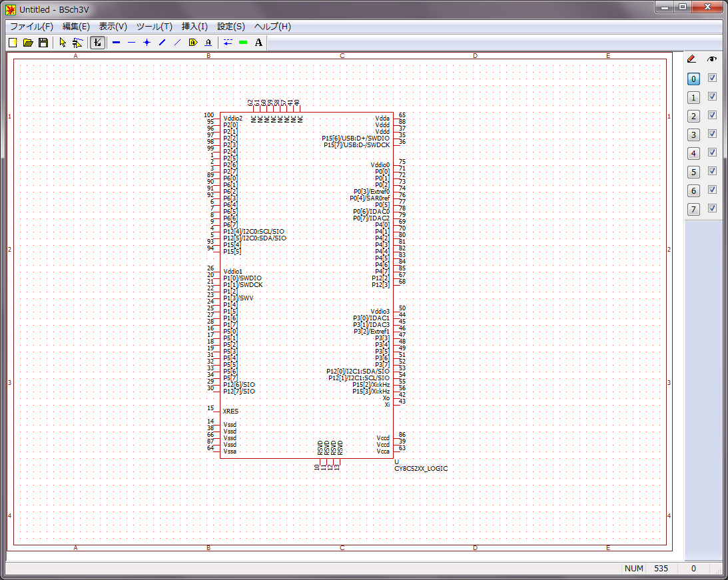Toggle visibility checkbox for layer 6
Viewport: 728px width, 580px height.
(712, 190)
